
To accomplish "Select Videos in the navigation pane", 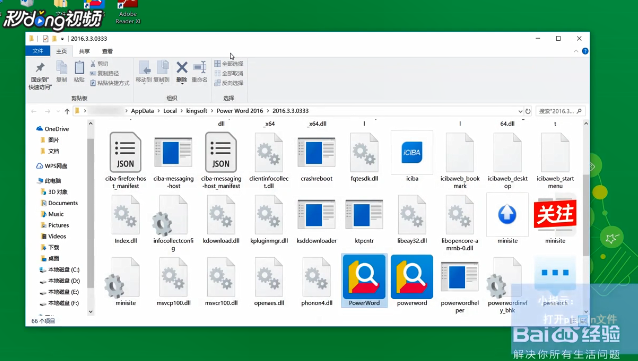I will point(54,236).
